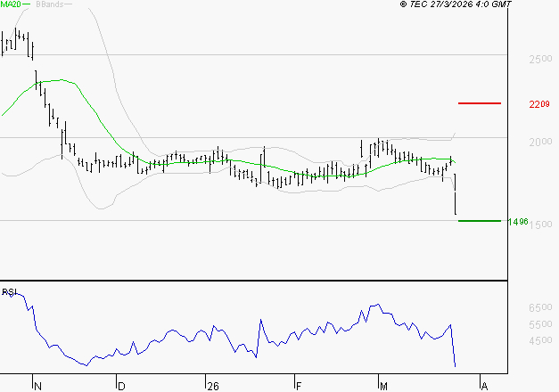The image size is (559, 392).
Task: Click the red resistance line at 2209
Action: pos(480,103)
